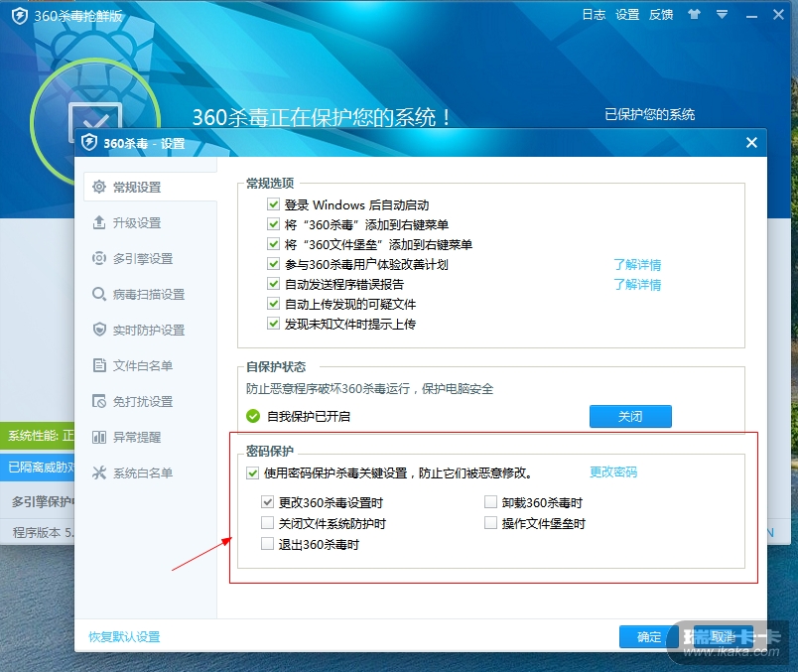798x672 pixels.
Task: Confirm settings with 确定 button
Action: click(649, 637)
